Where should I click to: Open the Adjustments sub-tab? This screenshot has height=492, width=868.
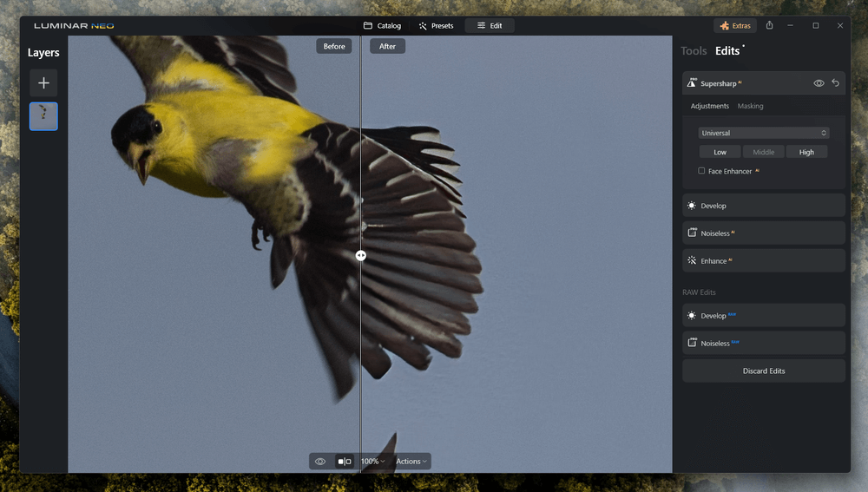click(710, 106)
